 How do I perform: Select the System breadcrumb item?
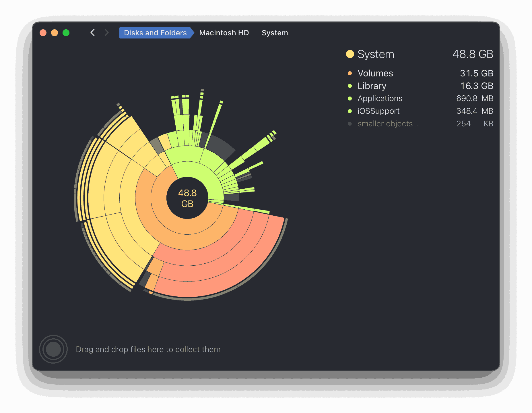pyautogui.click(x=275, y=32)
